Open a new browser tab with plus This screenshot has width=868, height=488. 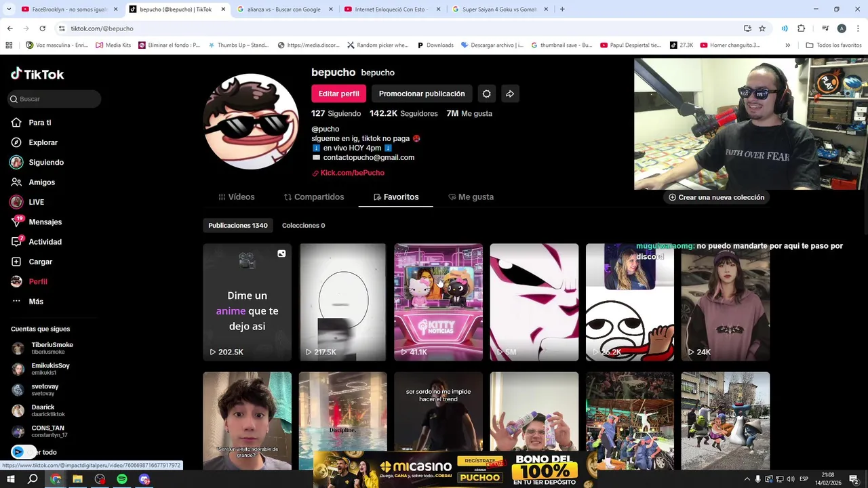tap(562, 9)
